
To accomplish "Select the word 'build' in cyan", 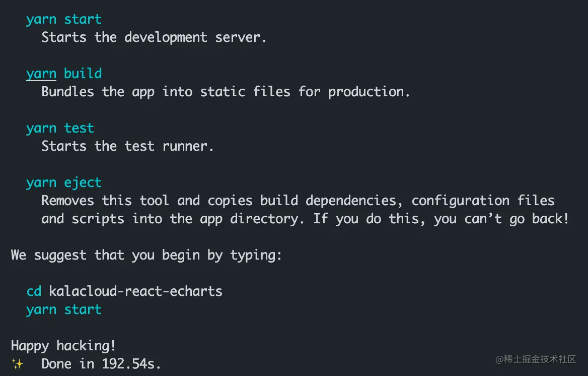I will [x=83, y=73].
